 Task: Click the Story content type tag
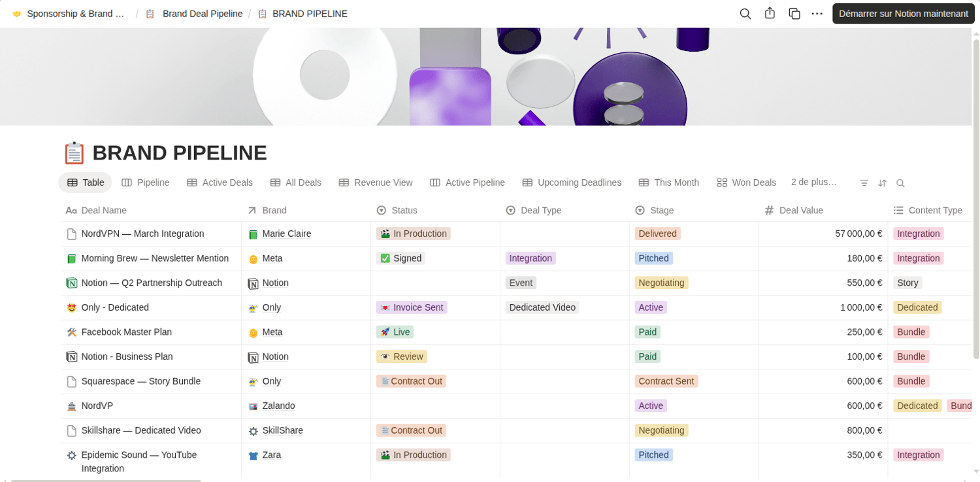tap(907, 283)
